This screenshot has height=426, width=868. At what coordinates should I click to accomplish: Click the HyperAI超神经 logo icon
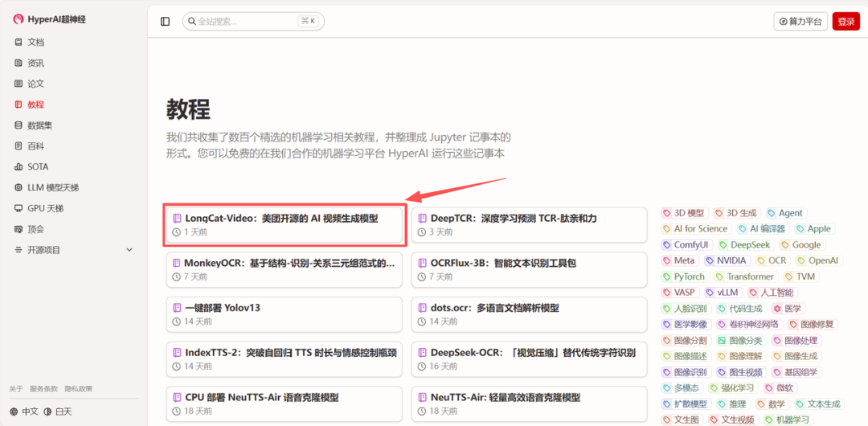[18, 19]
